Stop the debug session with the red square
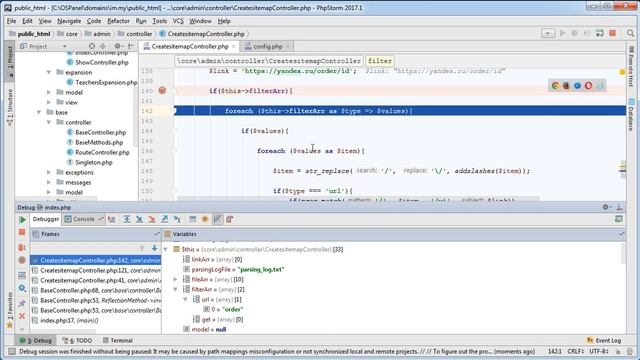The width and height of the screenshot is (640, 360). coord(22,232)
